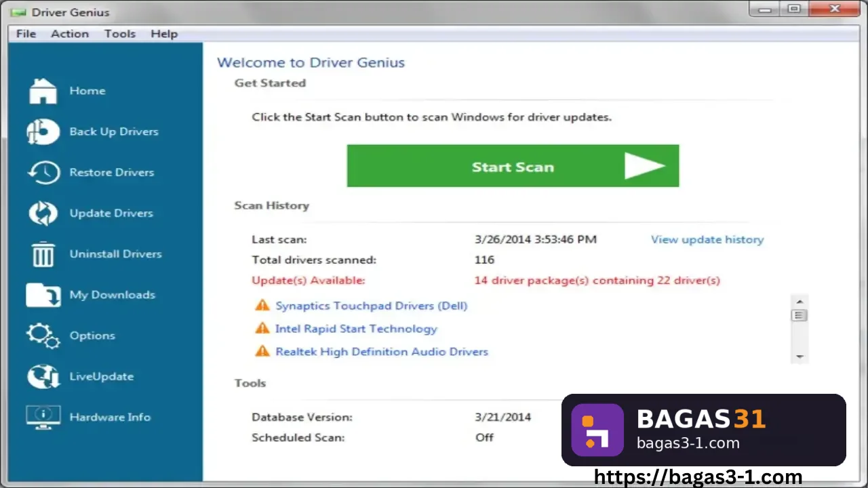Image resolution: width=868 pixels, height=488 pixels.
Task: Select Uninstall Drivers label in sidebar
Action: coord(116,254)
